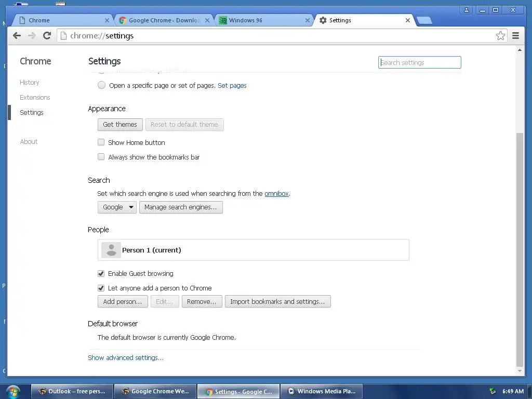Focus the Search settings field
532x399 pixels.
pos(420,62)
